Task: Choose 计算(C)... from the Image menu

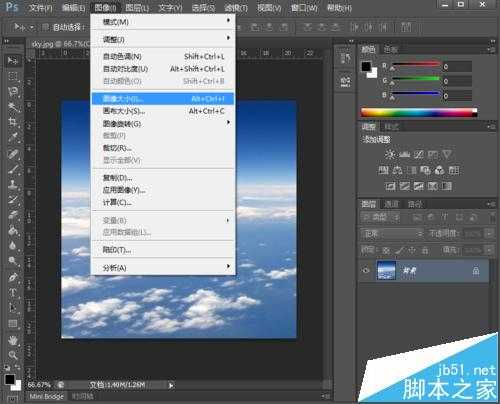Action: tap(163, 202)
